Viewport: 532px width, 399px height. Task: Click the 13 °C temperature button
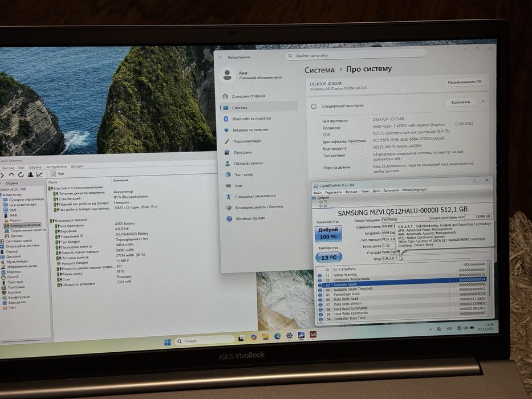(328, 258)
